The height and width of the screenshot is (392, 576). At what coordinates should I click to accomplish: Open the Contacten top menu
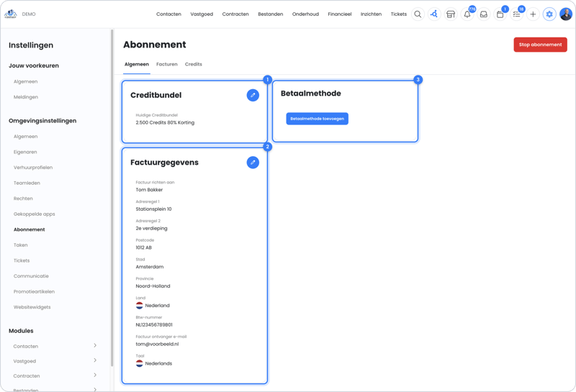(168, 14)
